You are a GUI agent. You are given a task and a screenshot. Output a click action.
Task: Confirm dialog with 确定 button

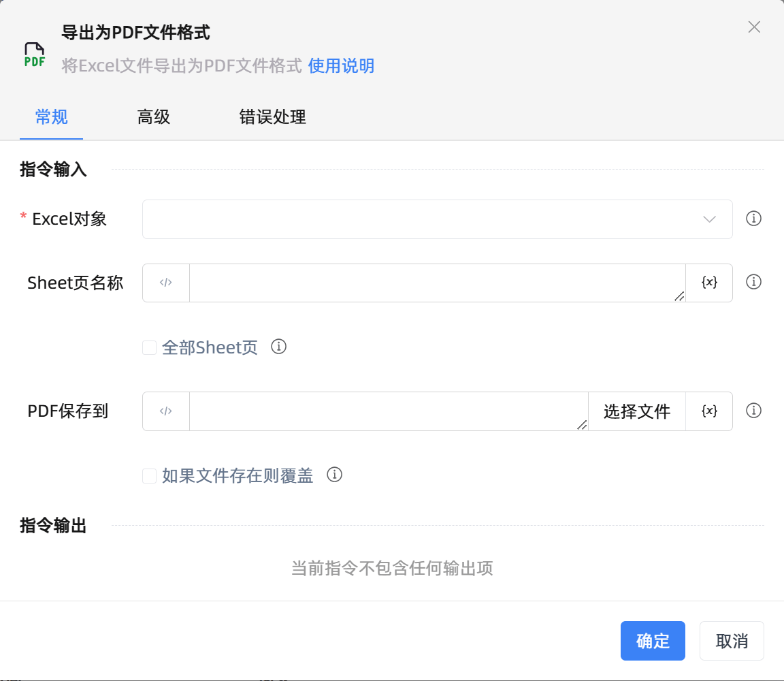(653, 641)
